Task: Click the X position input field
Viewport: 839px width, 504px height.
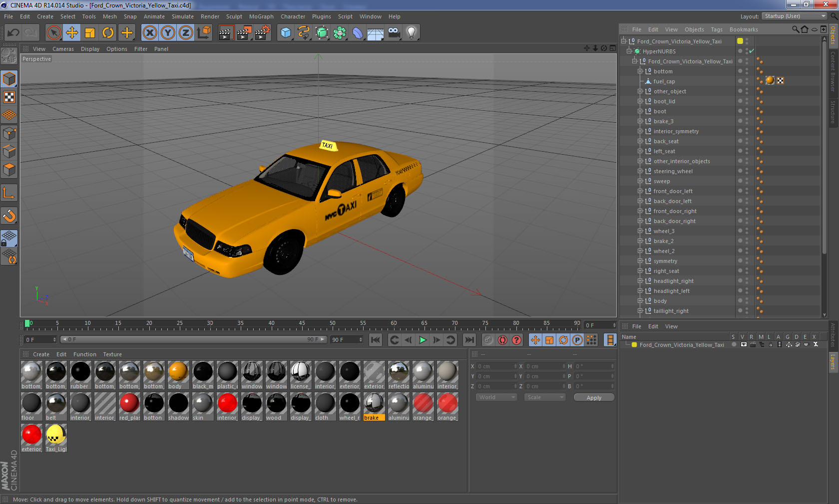Action: point(496,366)
